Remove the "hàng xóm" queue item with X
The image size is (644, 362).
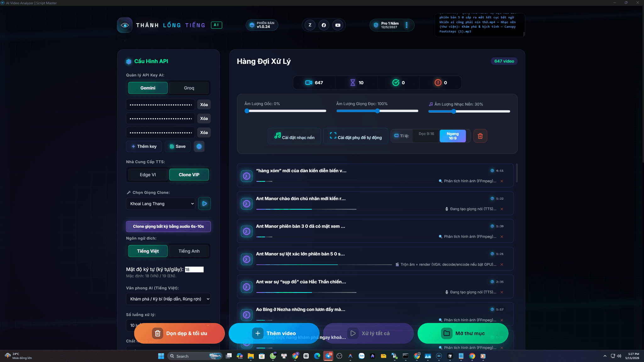pos(502,181)
